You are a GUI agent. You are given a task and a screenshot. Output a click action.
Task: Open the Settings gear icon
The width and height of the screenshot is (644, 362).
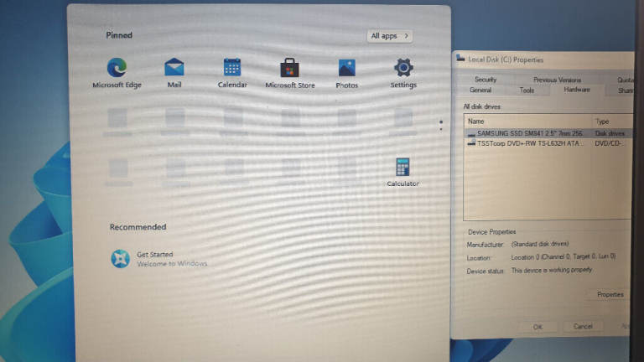(403, 73)
